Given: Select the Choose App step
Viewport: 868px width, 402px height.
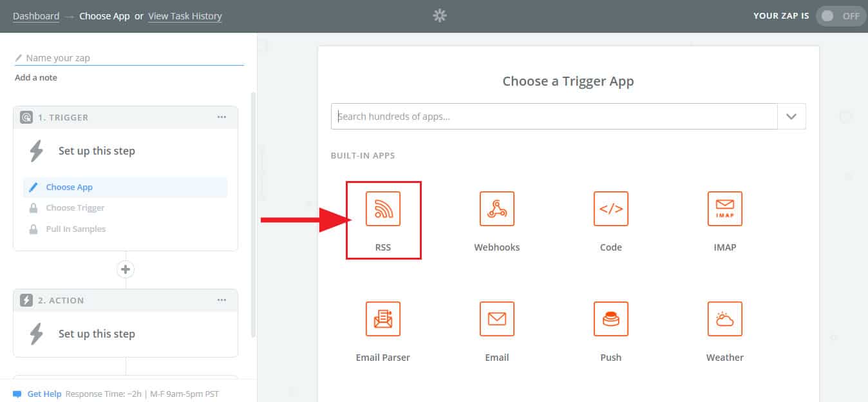Looking at the screenshot, I should (126, 187).
